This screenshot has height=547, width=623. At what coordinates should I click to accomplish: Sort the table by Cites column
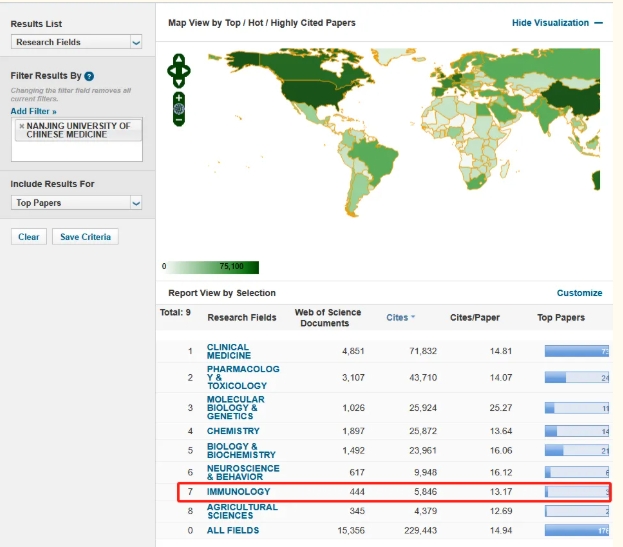[x=397, y=317]
